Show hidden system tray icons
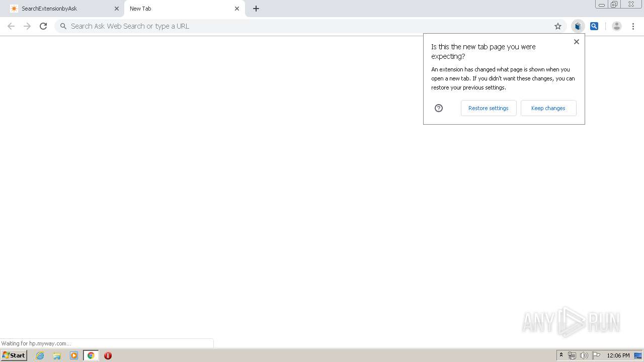 tap(561, 355)
